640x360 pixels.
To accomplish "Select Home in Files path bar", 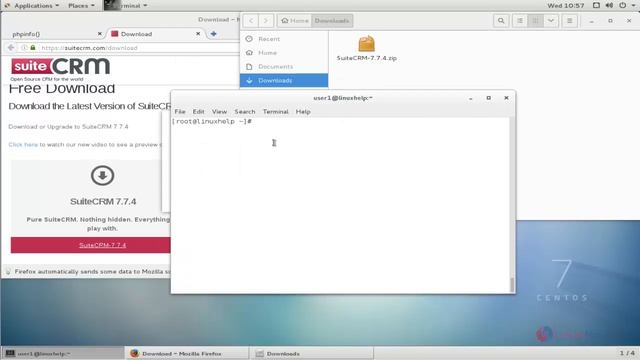I will (x=295, y=20).
